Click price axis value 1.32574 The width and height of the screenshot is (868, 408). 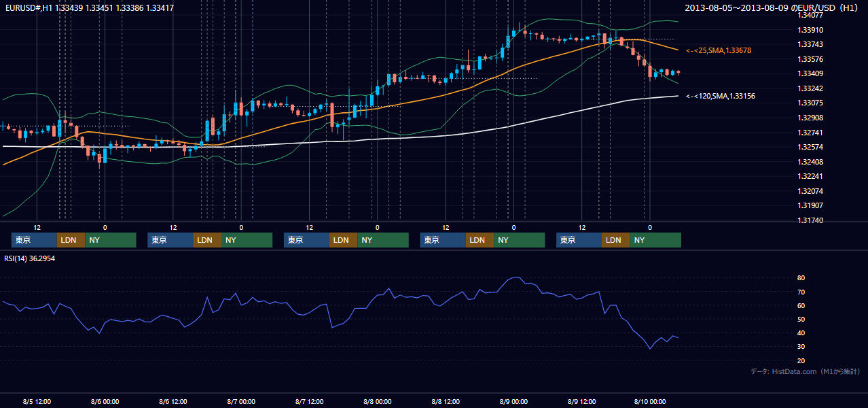[x=810, y=147]
